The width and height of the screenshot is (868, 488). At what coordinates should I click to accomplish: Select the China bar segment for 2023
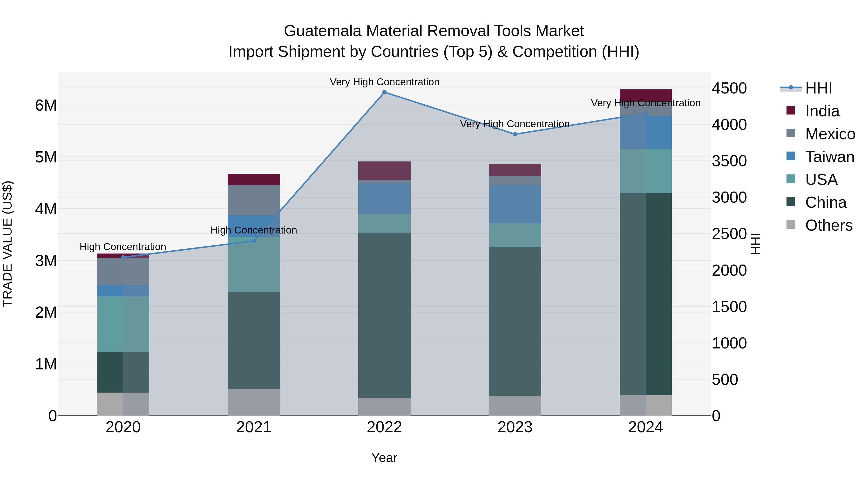[515, 322]
